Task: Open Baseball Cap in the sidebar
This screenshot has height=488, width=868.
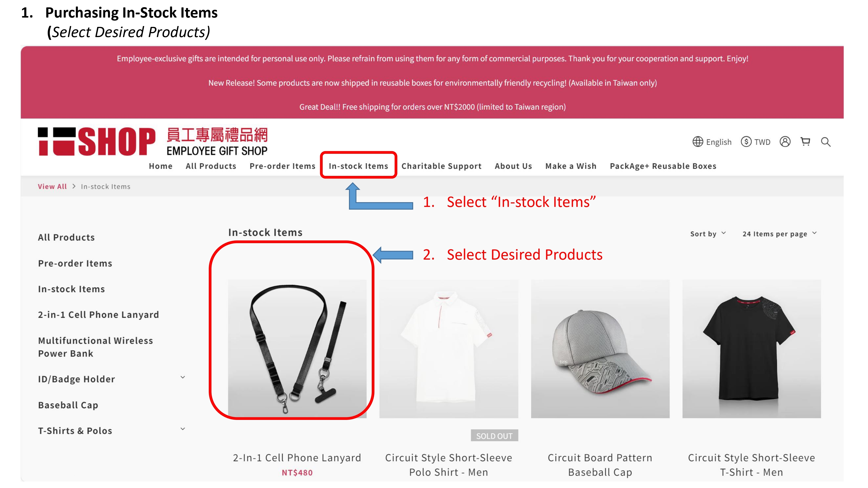Action: coord(68,405)
